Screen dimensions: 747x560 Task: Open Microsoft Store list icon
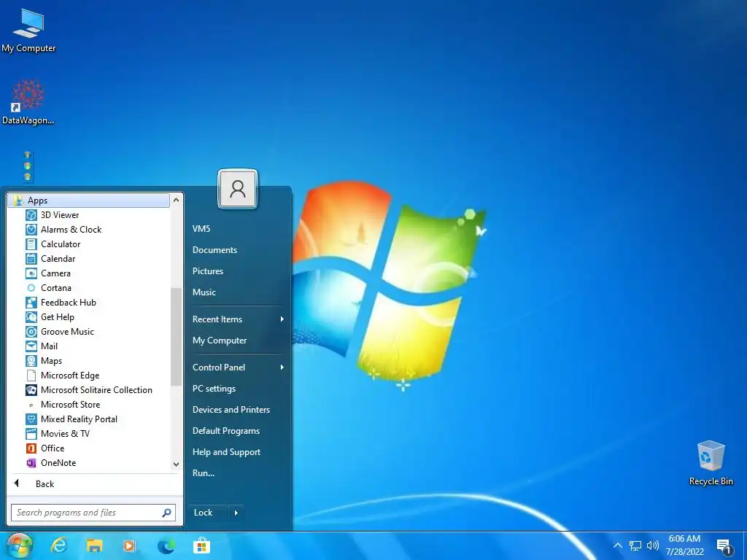[x=31, y=405]
